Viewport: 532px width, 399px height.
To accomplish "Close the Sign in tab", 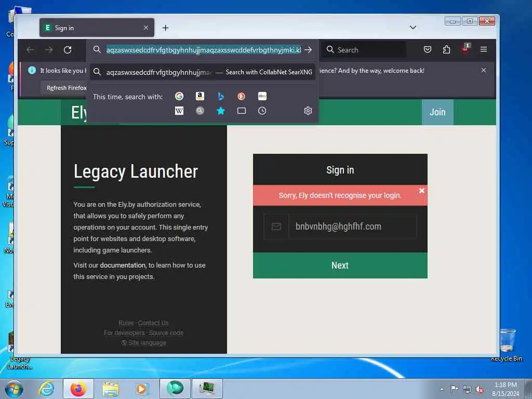I will pyautogui.click(x=146, y=28).
